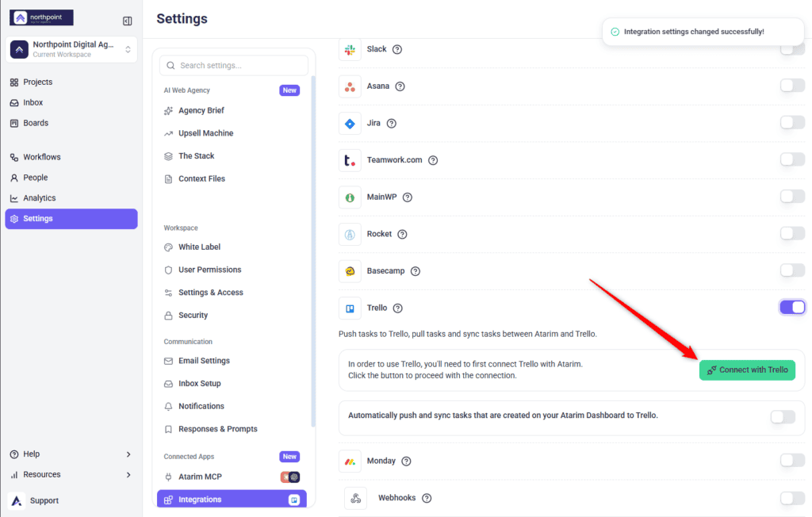Open Asana help question mark
Viewport: 812px width, 517px height.
(x=400, y=86)
